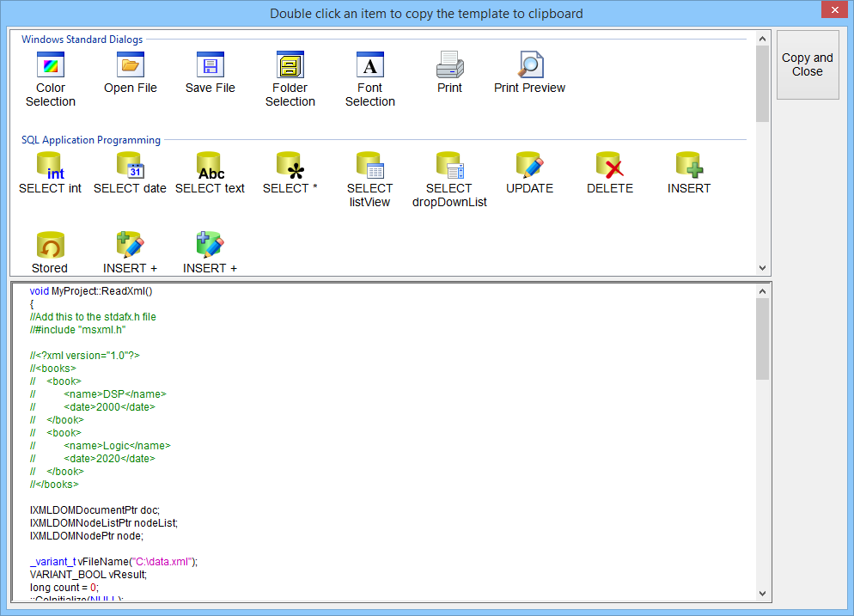Pick the SELECT * asterisk icon
The image size is (854, 616).
[x=290, y=166]
